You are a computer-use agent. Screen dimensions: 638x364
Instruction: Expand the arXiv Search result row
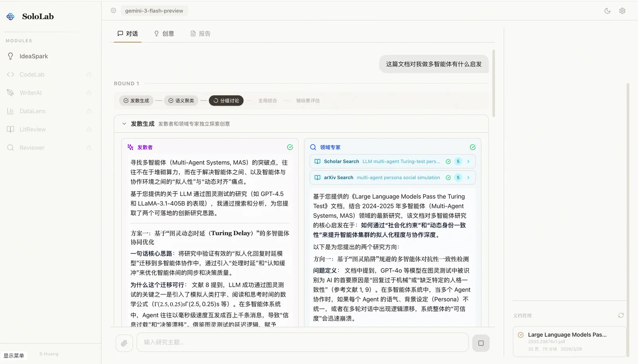393,178
